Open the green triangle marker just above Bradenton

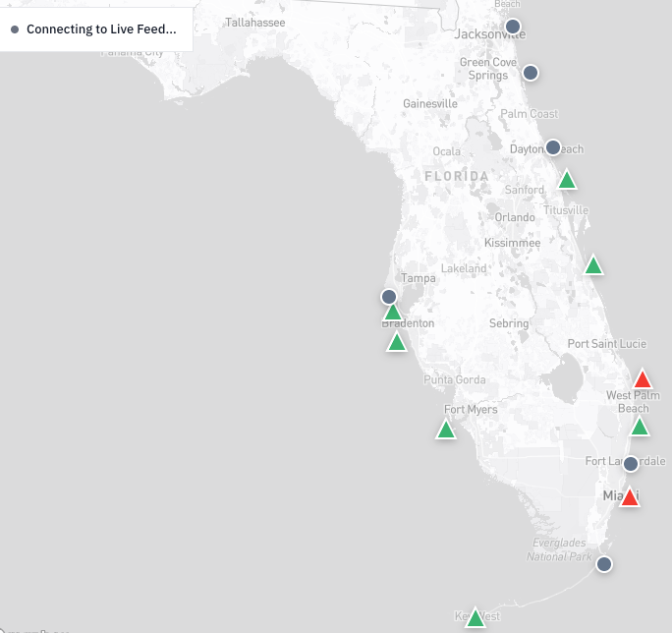coord(393,313)
